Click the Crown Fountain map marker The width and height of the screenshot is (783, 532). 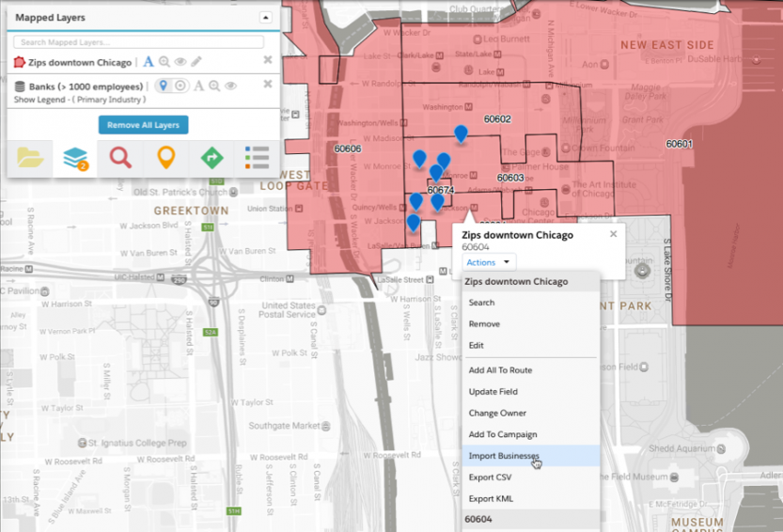566,148
